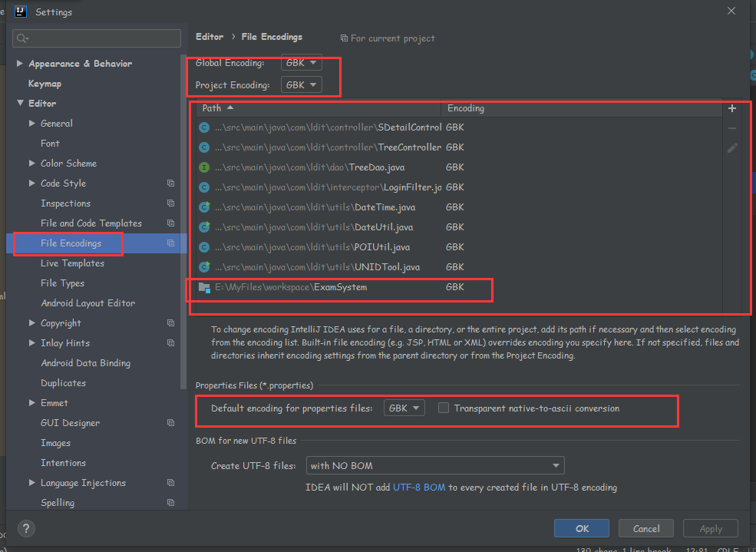Open Create UTF-8 files dropdown
This screenshot has height=552, width=756.
tap(435, 466)
